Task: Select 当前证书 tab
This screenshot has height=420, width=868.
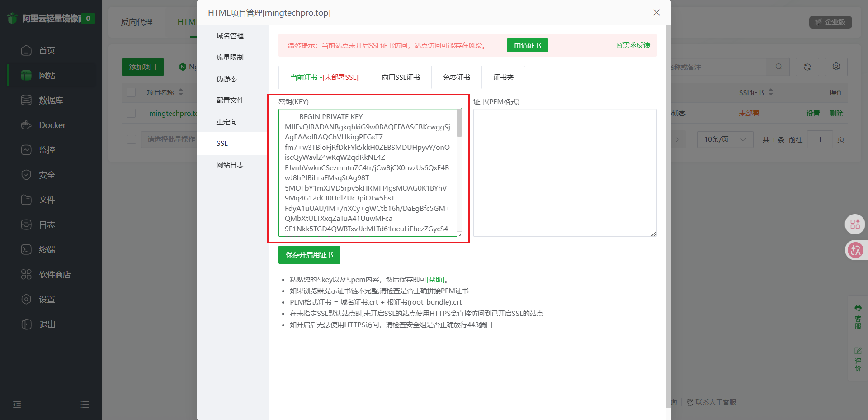Action: point(324,77)
